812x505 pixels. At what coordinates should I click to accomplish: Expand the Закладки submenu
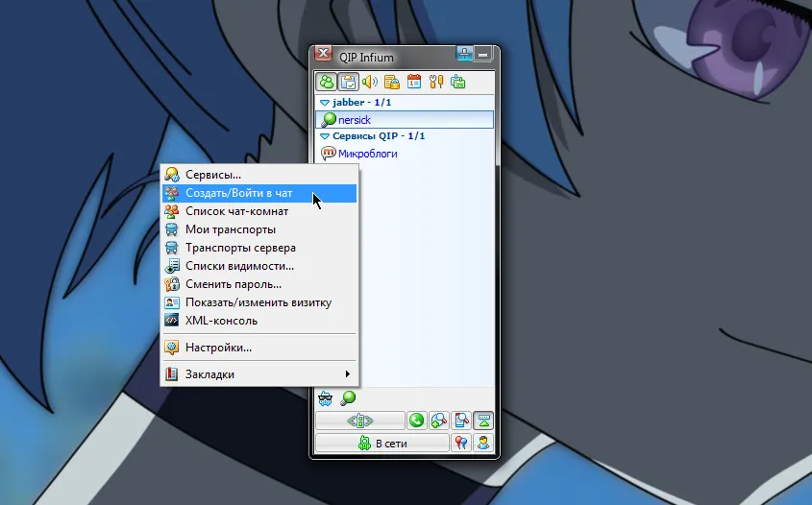click(209, 374)
